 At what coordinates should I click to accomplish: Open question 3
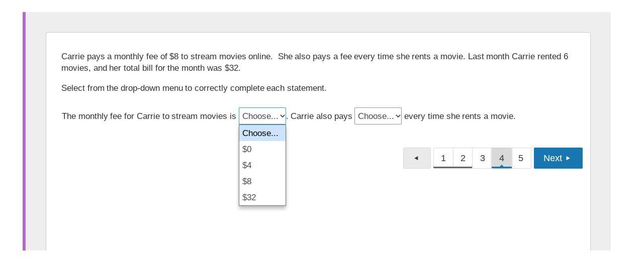click(x=482, y=158)
